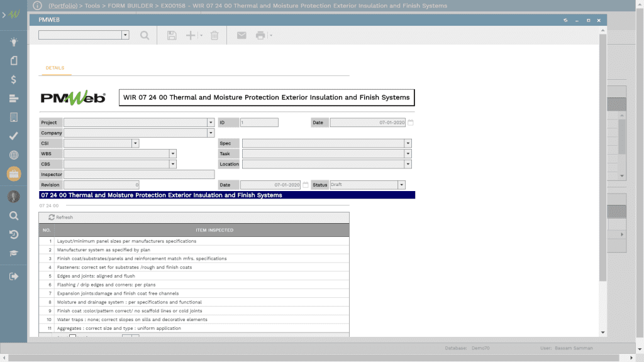Expand the Project dropdown
Screen dimensions: 644x362
[x=211, y=123]
